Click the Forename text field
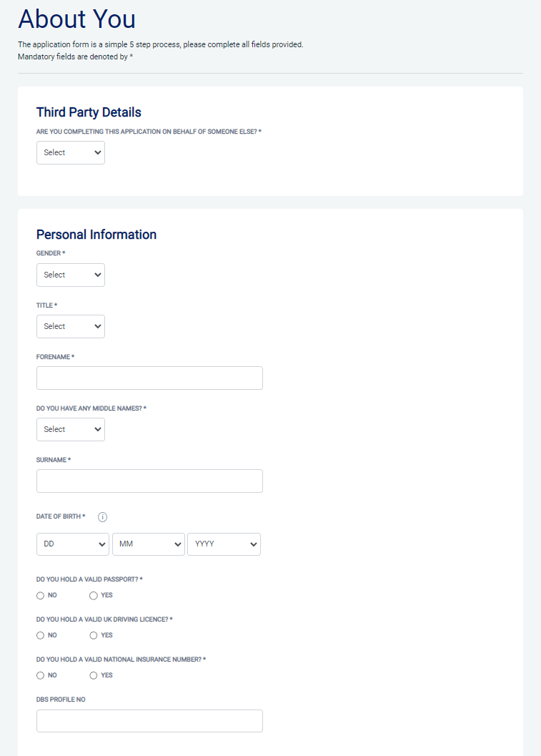The height and width of the screenshot is (756, 541). [149, 378]
